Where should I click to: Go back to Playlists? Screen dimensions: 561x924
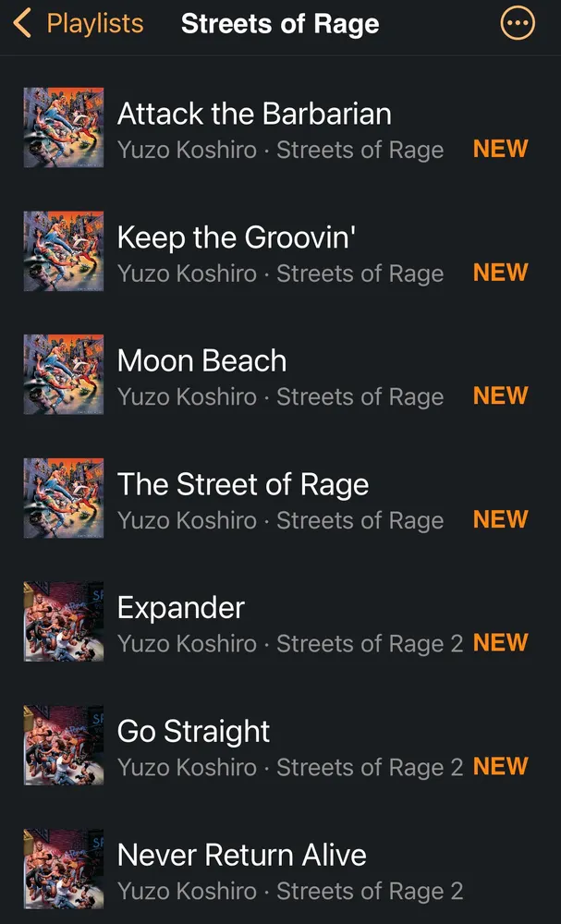tap(94, 23)
